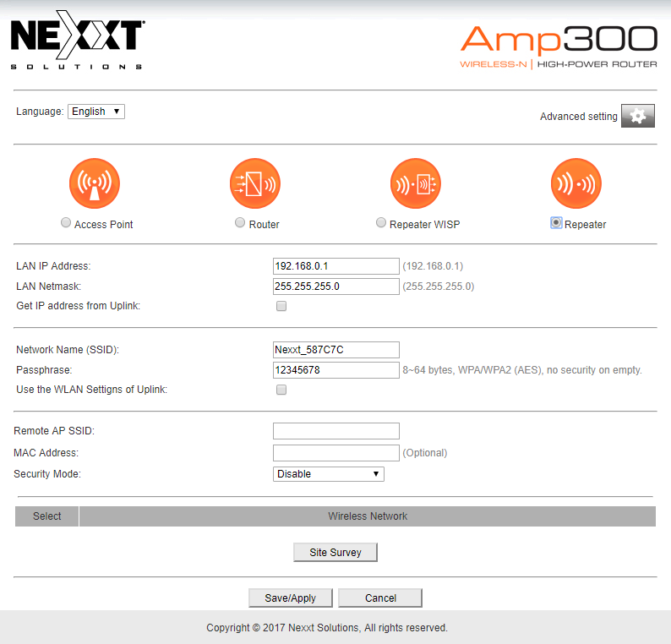Image resolution: width=671 pixels, height=644 pixels.
Task: Focus the LAN IP Address field
Action: point(335,266)
